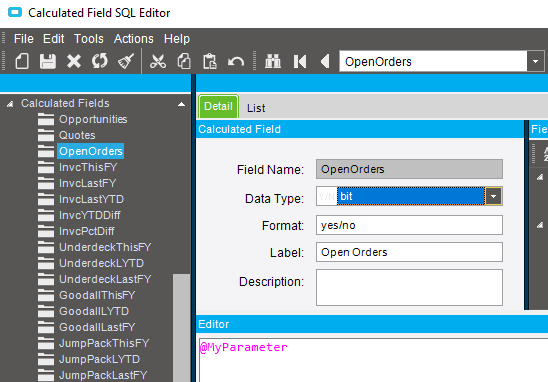Open the File menu

[x=24, y=38]
